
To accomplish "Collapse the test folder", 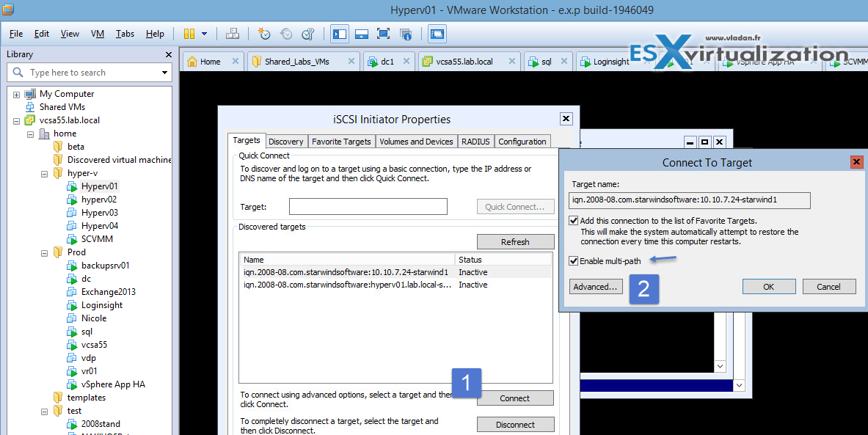I will (x=44, y=412).
